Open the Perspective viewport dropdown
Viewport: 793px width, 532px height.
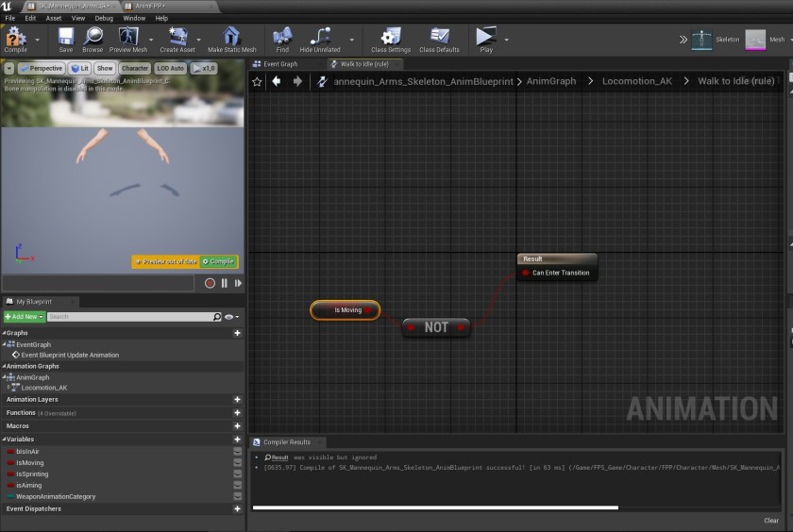(x=41, y=68)
